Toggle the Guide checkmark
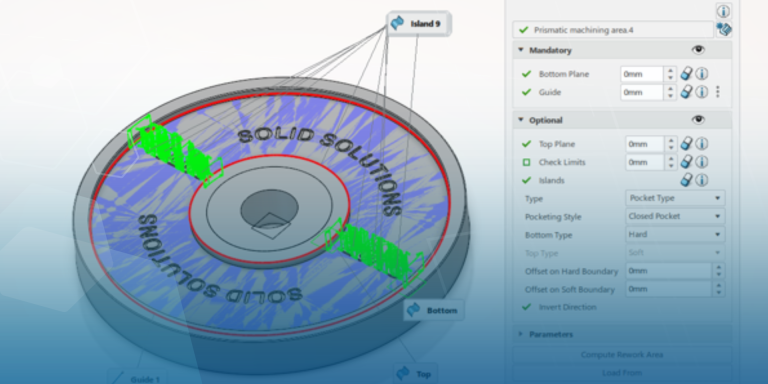Viewport: 768px width, 384px height. 527,92
